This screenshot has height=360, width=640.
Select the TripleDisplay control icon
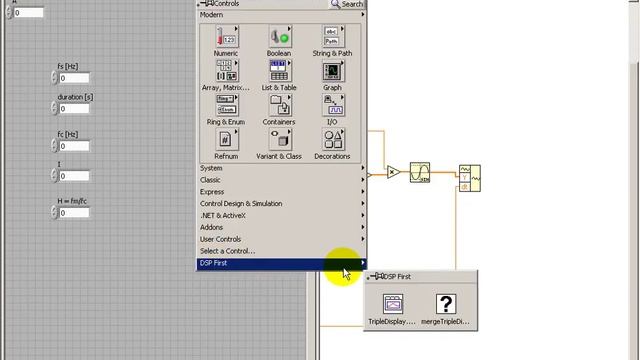click(x=393, y=304)
